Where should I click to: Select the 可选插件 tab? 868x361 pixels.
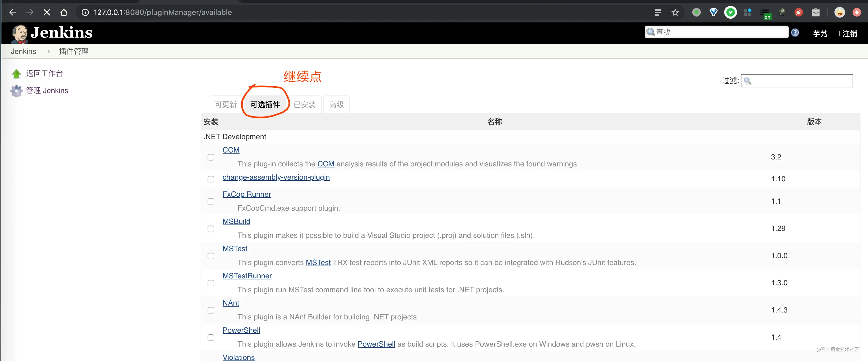pyautogui.click(x=265, y=105)
